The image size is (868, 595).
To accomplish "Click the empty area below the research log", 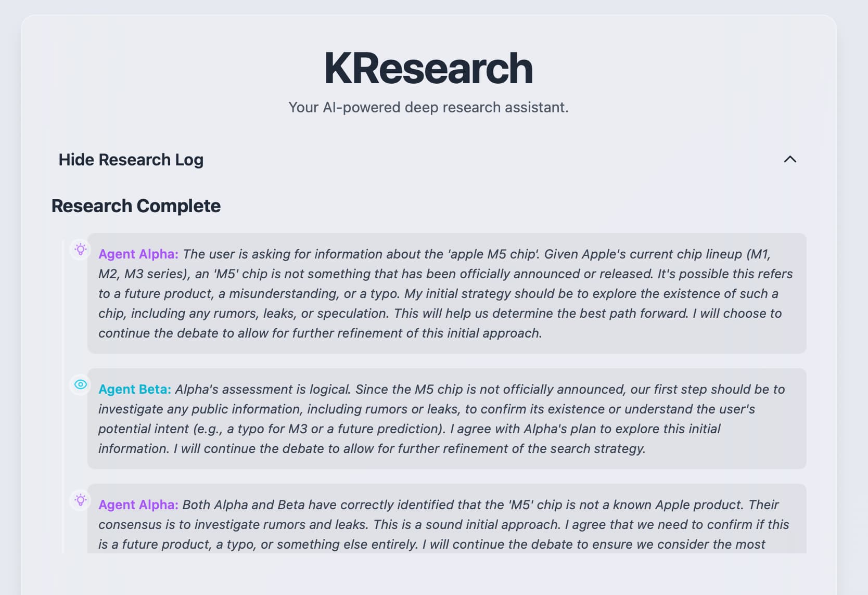I will coord(428,574).
